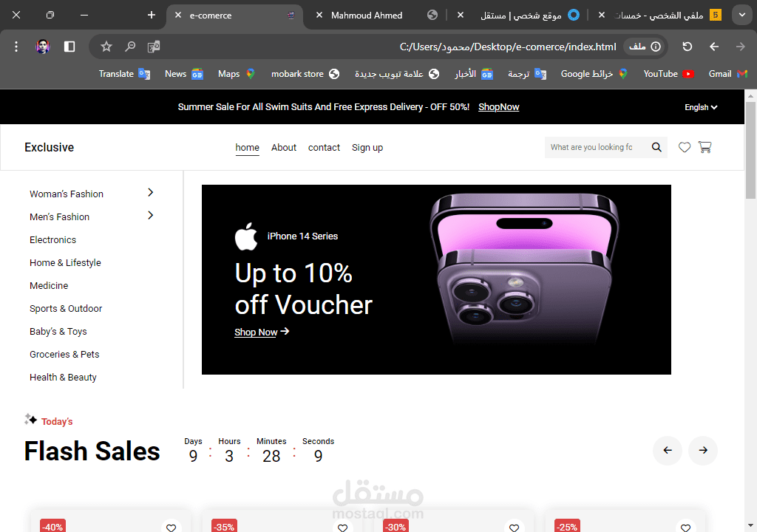Click the zoom magnifier icon in address bar
Viewport: 757px width, 532px height.
[130, 47]
